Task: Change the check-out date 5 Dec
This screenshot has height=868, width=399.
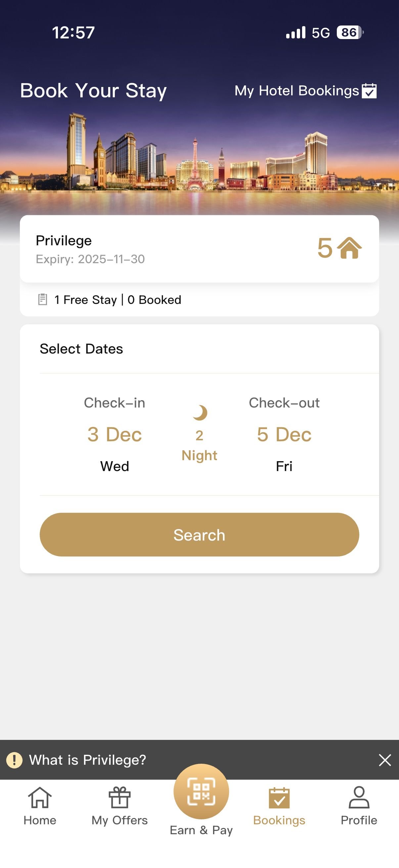Action: pos(284,434)
